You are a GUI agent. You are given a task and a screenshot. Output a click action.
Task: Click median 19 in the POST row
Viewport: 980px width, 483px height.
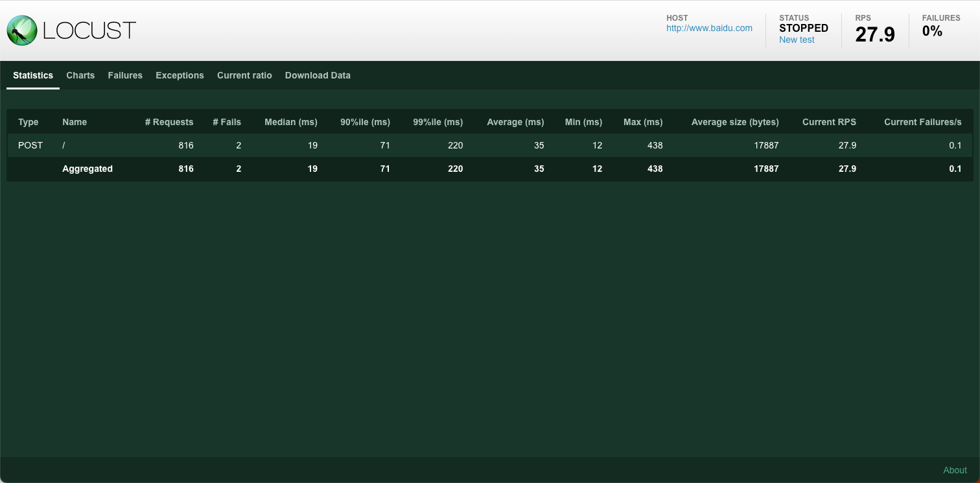click(x=312, y=145)
